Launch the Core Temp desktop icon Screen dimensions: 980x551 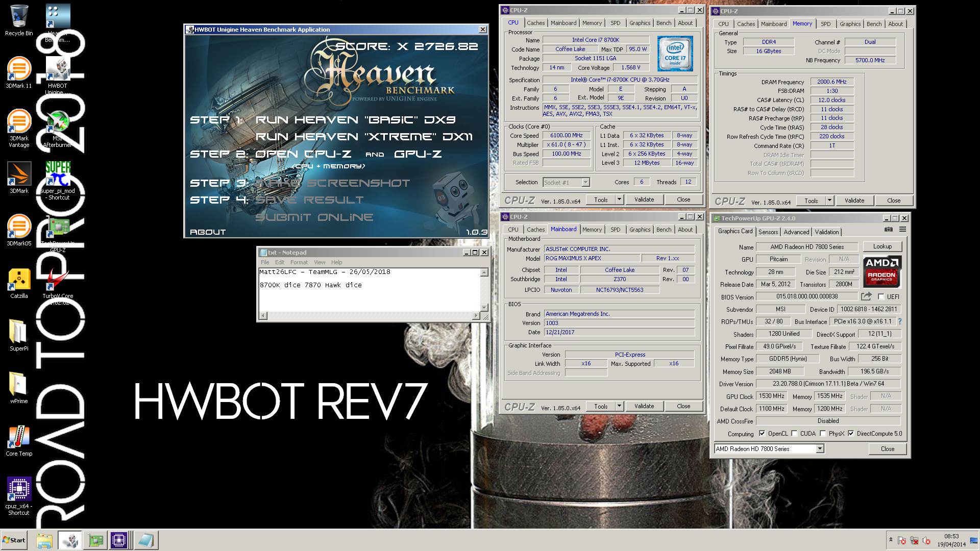pos(19,440)
